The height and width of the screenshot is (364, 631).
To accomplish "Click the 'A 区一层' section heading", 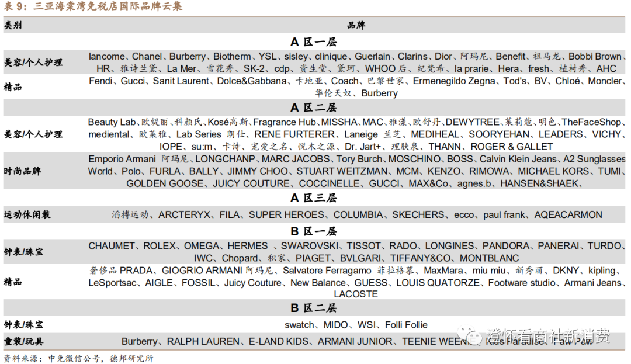I will 314,42.
